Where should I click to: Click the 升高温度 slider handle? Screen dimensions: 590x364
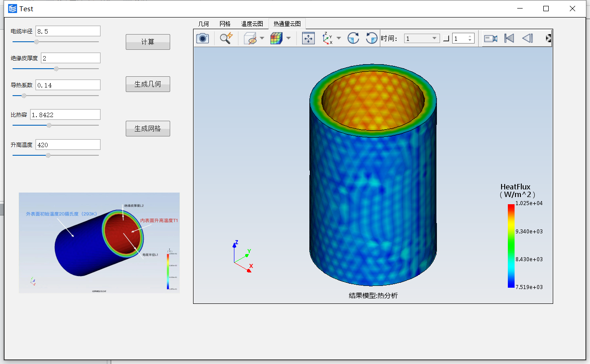tap(48, 155)
